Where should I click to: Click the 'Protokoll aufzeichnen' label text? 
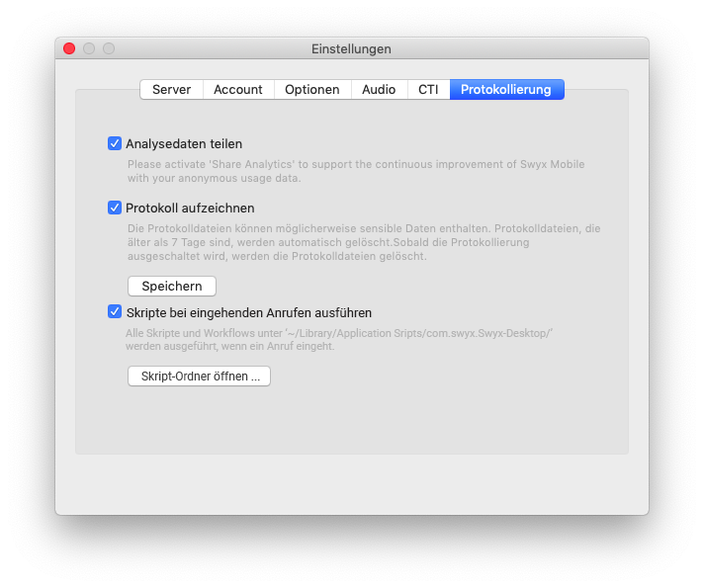(x=190, y=209)
